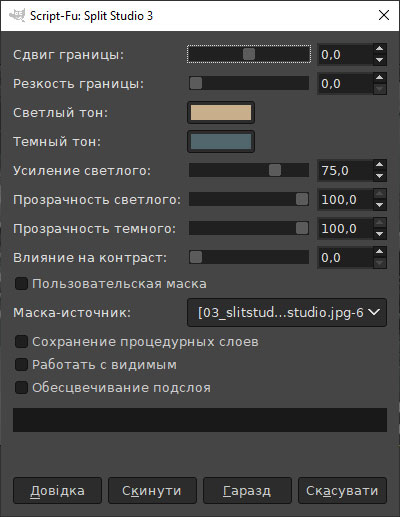Viewport: 400px width, 517px height.
Task: Click the dark progress bar area
Action: pos(200,420)
